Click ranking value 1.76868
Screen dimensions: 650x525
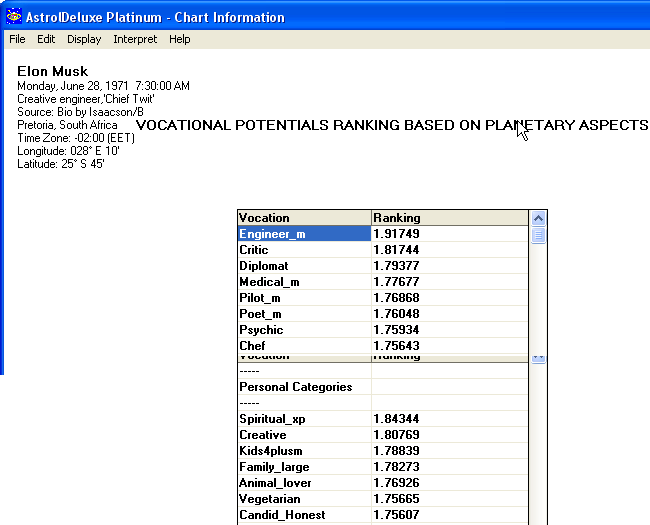[x=396, y=298]
